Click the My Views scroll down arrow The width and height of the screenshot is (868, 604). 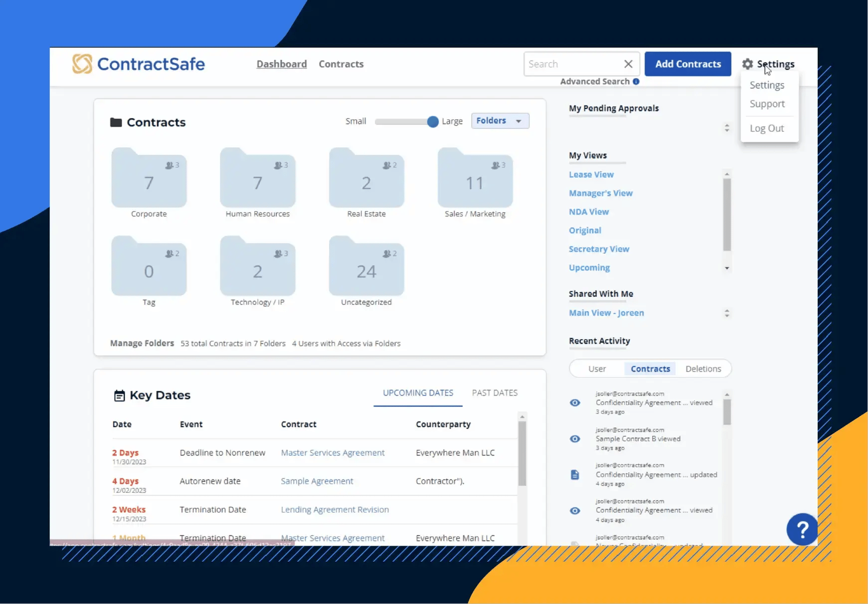coord(727,268)
